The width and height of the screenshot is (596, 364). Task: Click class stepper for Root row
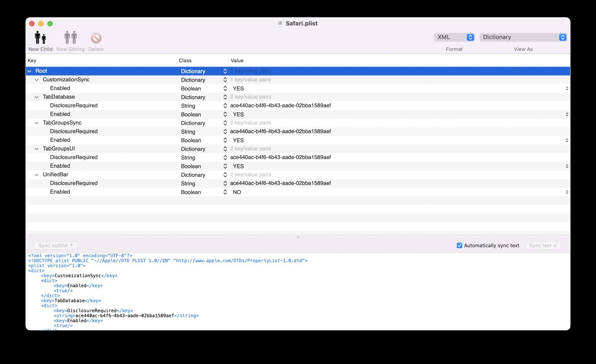[225, 71]
